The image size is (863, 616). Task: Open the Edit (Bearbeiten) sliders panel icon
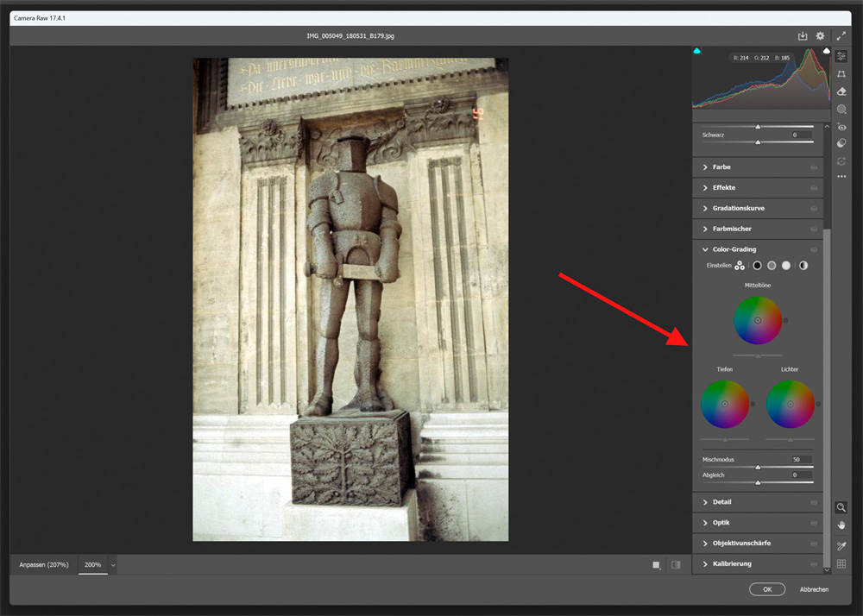(x=841, y=56)
